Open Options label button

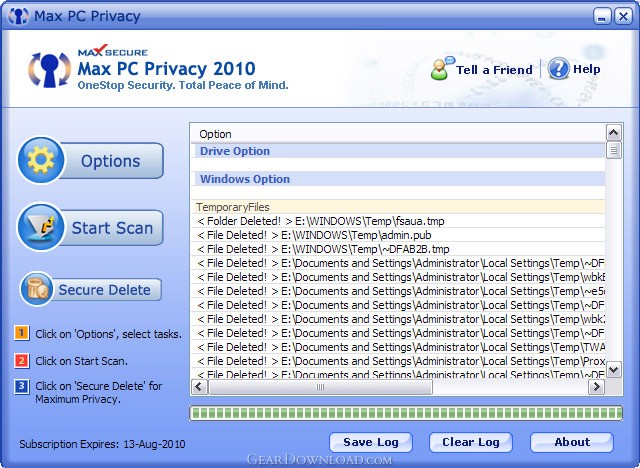coord(111,161)
